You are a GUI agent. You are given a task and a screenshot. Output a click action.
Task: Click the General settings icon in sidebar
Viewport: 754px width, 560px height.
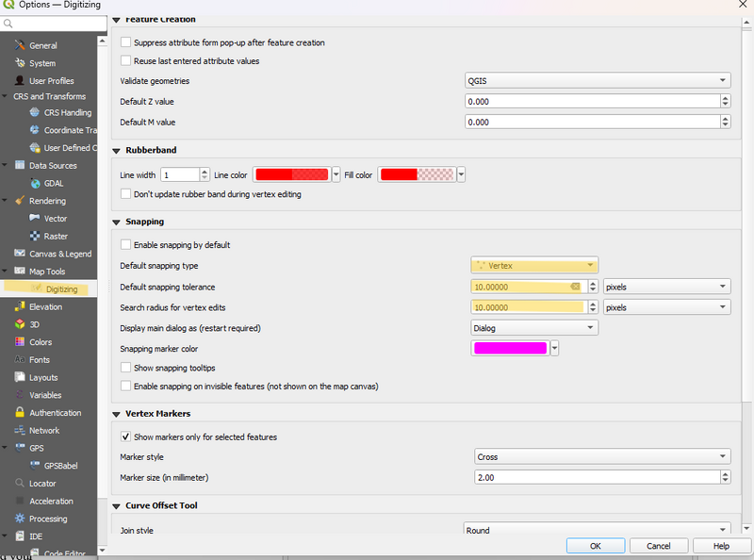point(20,45)
